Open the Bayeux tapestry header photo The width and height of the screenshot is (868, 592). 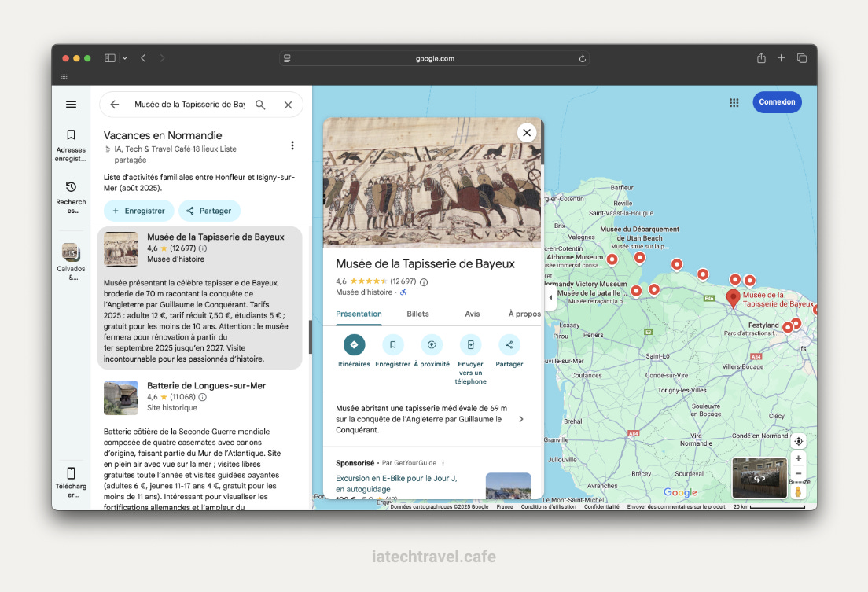coord(432,182)
